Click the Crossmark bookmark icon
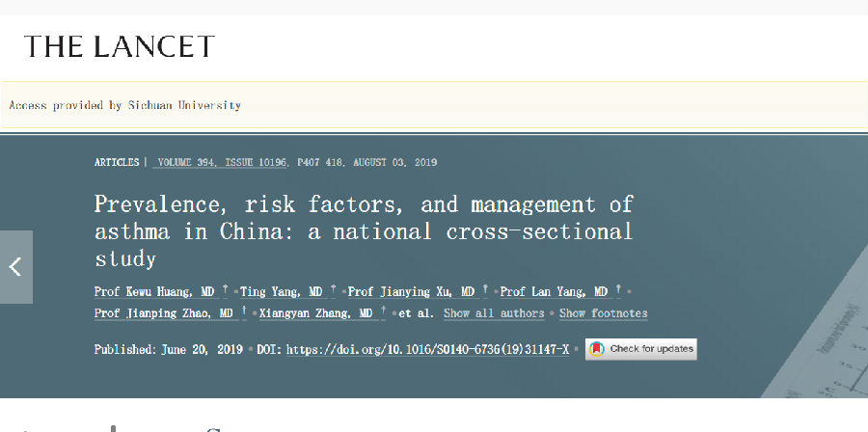This screenshot has height=432, width=868. coord(596,349)
